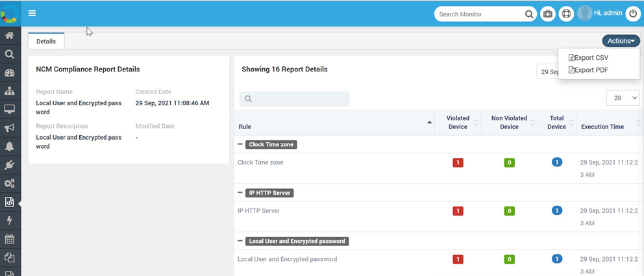644x276 pixels.
Task: Open the calendar sidebar icon
Action: click(10, 238)
